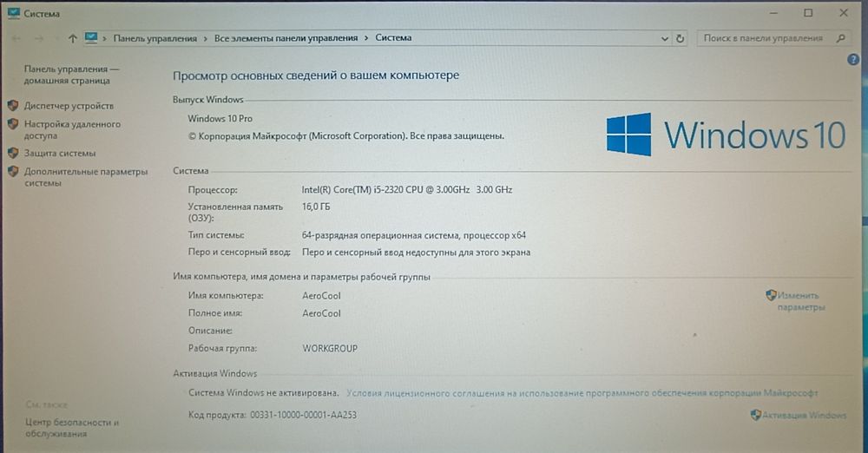Click full name value beside Полное имя
868x453 pixels.
coord(322,313)
